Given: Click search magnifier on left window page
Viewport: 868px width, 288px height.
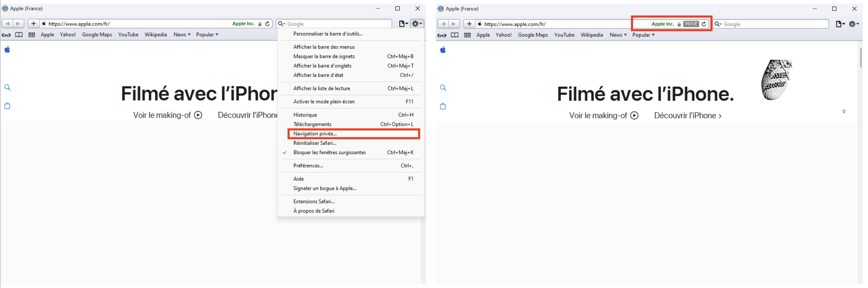Looking at the screenshot, I should [7, 88].
